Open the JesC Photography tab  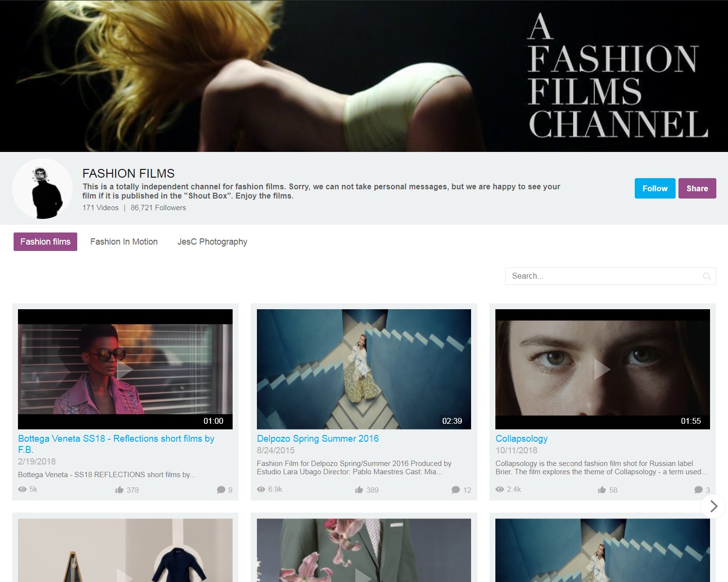212,242
